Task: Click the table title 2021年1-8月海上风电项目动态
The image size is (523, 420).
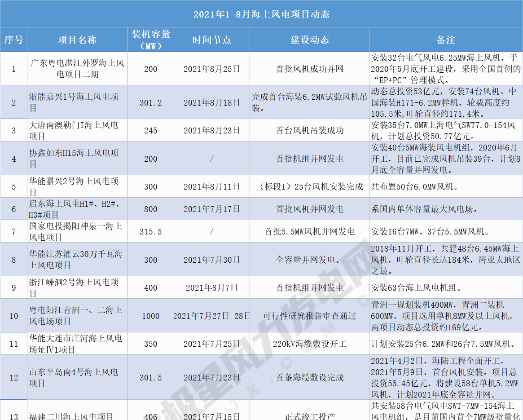Action: pyautogui.click(x=261, y=14)
